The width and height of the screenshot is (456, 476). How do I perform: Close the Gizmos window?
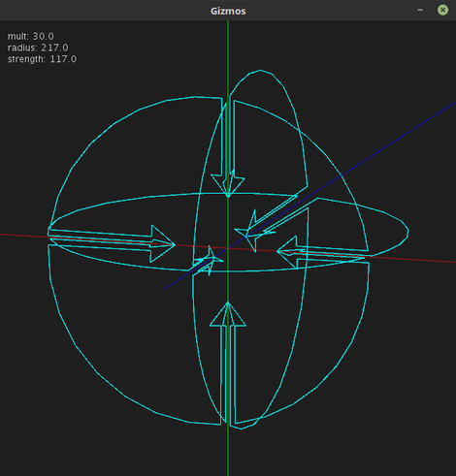pos(442,10)
